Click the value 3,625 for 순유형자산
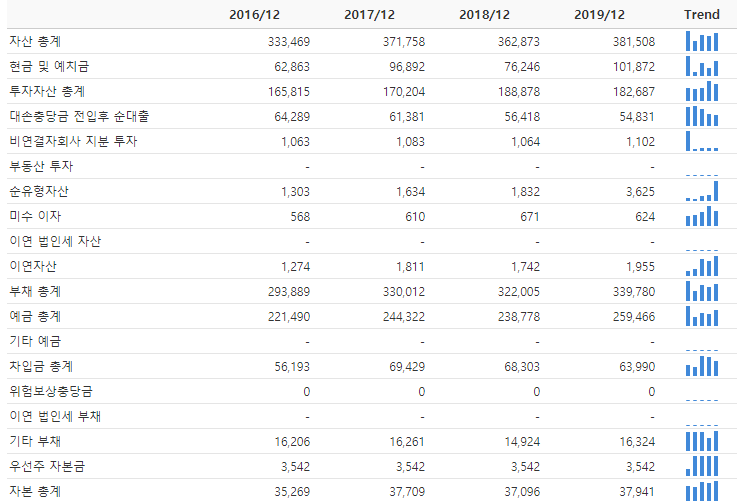The height and width of the screenshot is (501, 737). click(x=640, y=192)
